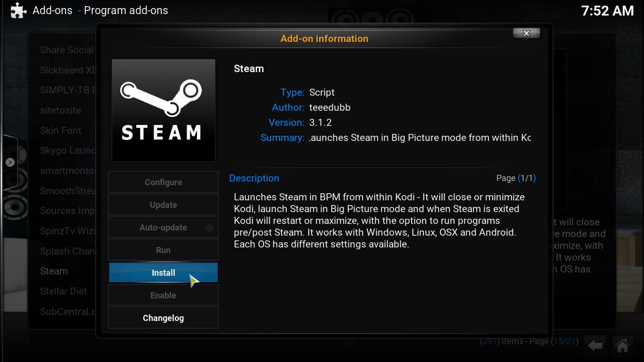Install the Steam add-on
The image size is (644, 362).
[163, 272]
